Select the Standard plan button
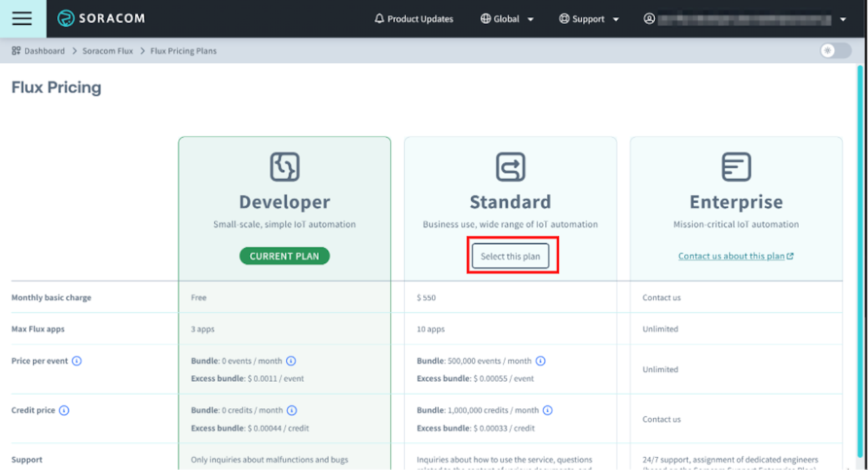The width and height of the screenshot is (868, 470). coord(511,256)
